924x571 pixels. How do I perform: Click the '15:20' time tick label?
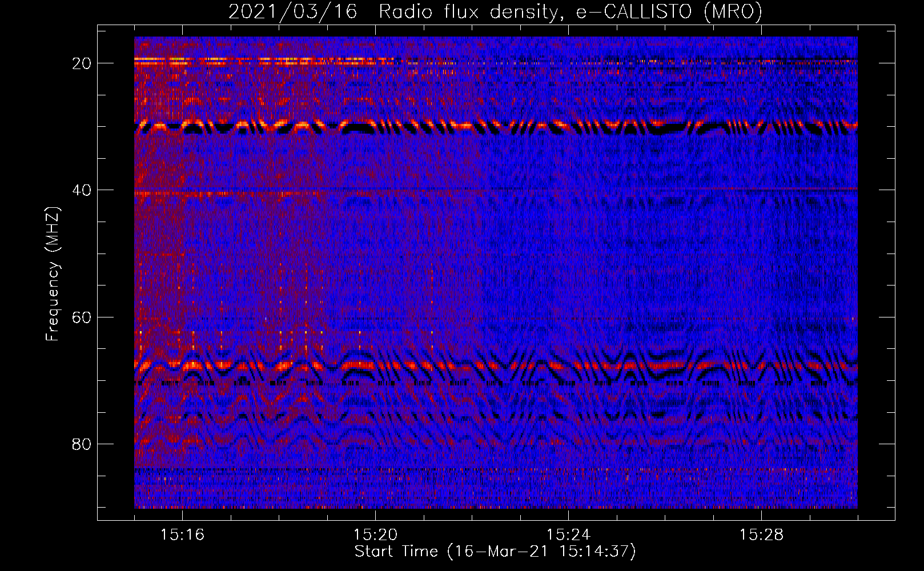tap(375, 534)
